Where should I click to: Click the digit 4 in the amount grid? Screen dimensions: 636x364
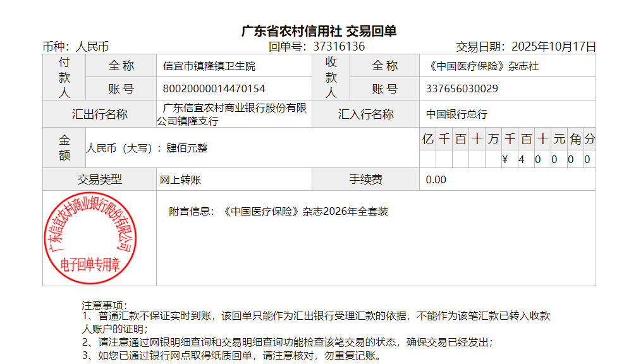pos(522,159)
